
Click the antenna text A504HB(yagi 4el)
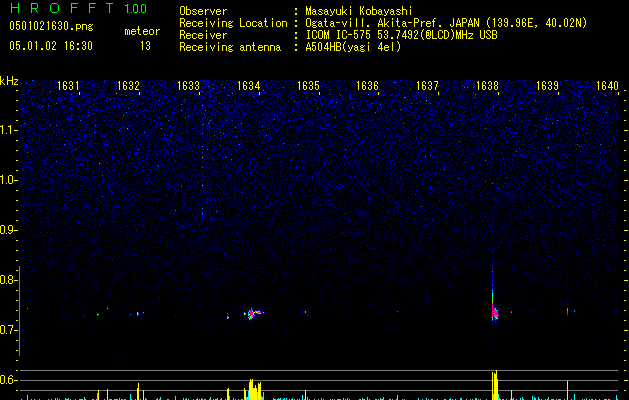pyautogui.click(x=353, y=47)
